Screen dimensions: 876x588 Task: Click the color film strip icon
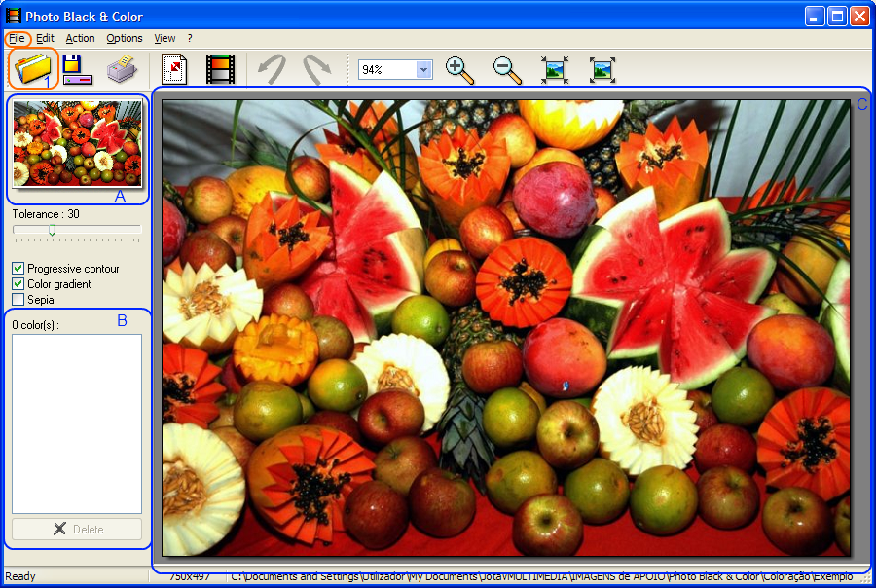tap(221, 69)
